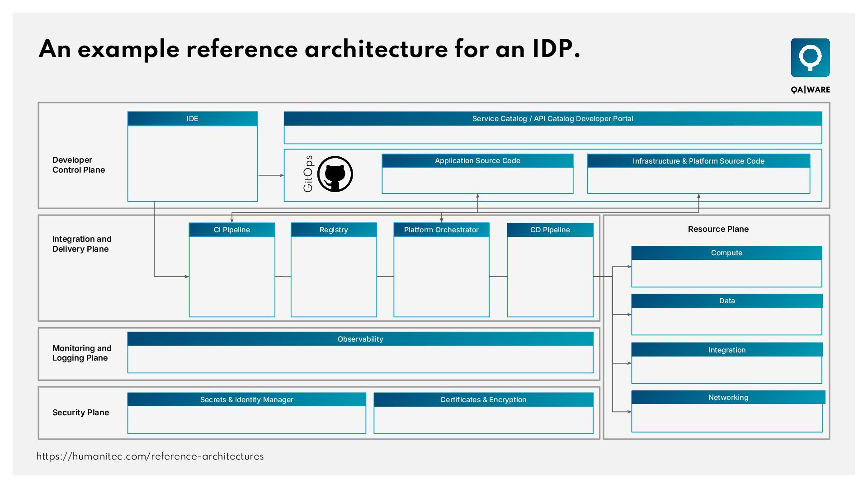This screenshot has height=488, width=868.
Task: Open the humanitec.com reference-architectures link
Action: [x=150, y=456]
